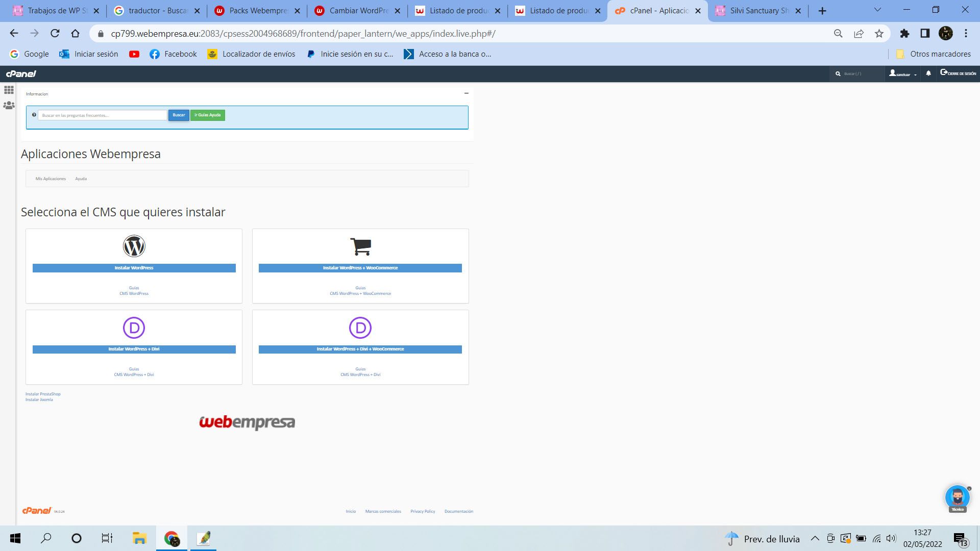The image size is (980, 551).
Task: Open Inicio footer link
Action: point(351,511)
